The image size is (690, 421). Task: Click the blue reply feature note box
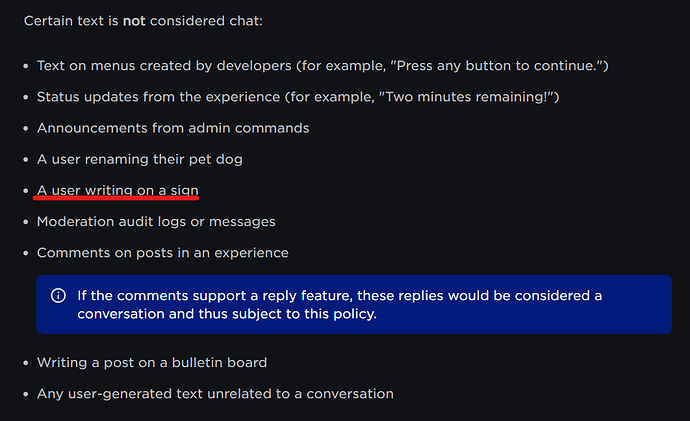[354, 304]
